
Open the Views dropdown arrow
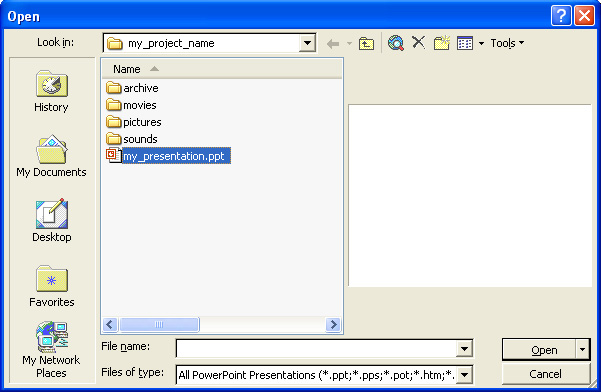[481, 43]
